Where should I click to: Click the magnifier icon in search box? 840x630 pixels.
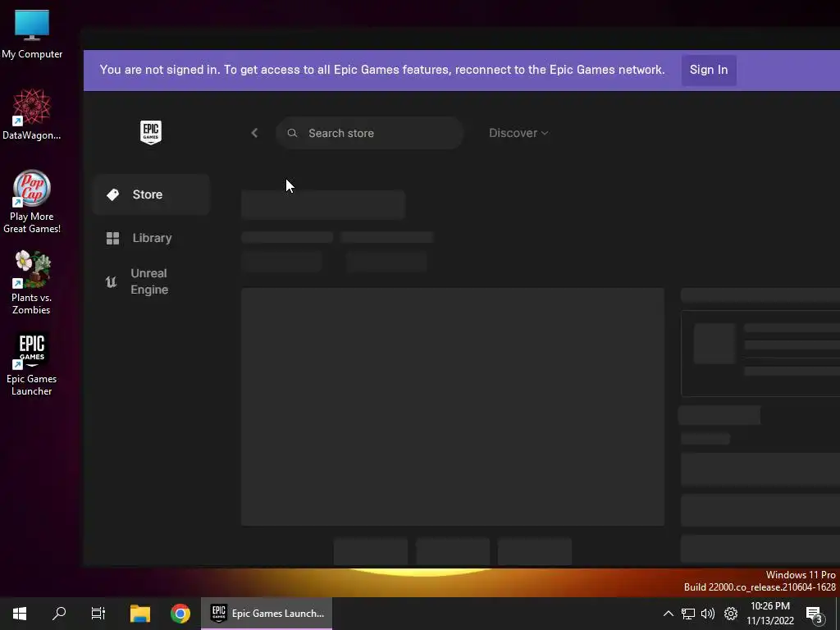click(292, 133)
